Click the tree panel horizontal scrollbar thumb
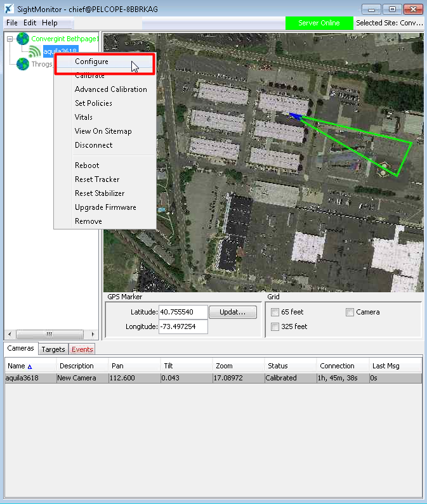 pos(49,334)
